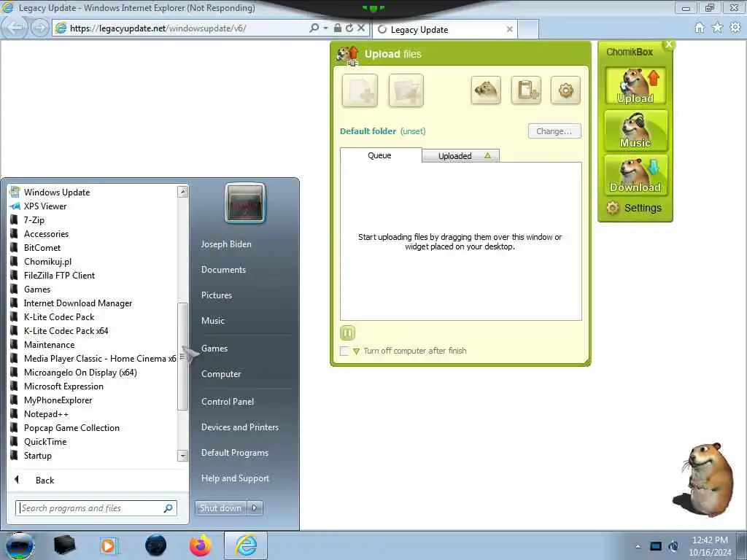The image size is (747, 560).
Task: Open Default Programs
Action: (x=235, y=453)
